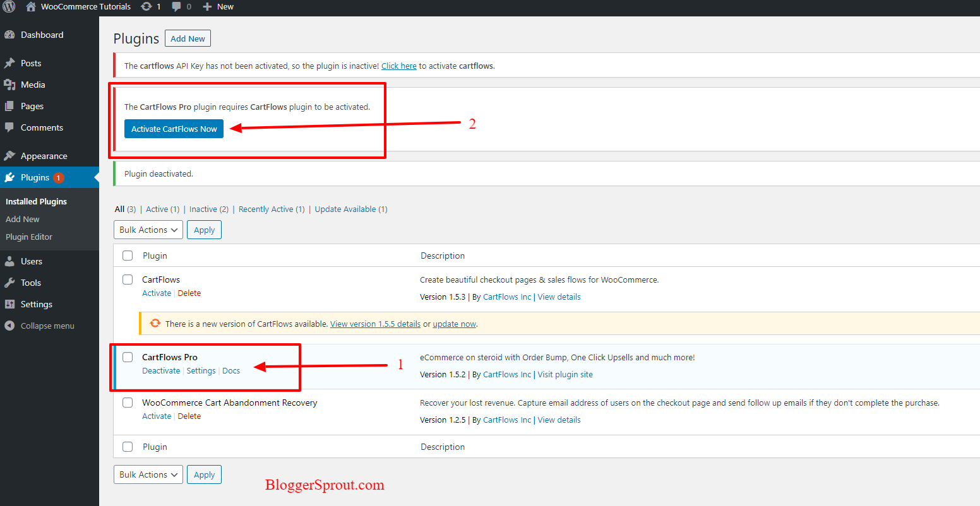This screenshot has width=980, height=506.
Task: Open CartFlows Pro Settings link
Action: click(x=201, y=370)
